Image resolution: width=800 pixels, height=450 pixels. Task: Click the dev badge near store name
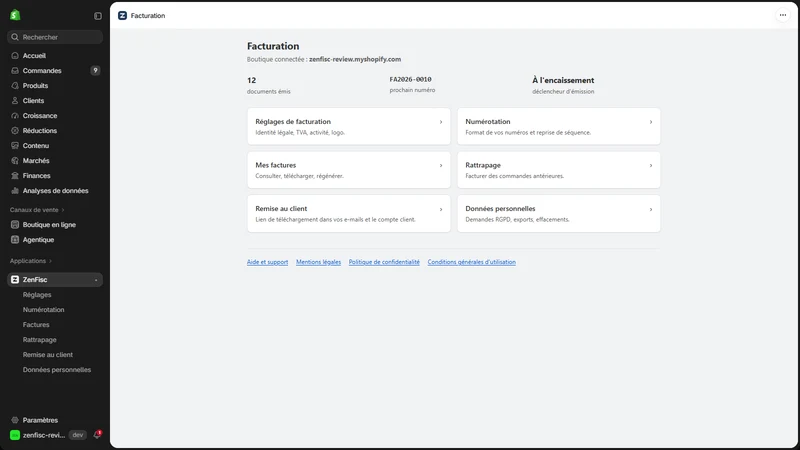(x=78, y=435)
